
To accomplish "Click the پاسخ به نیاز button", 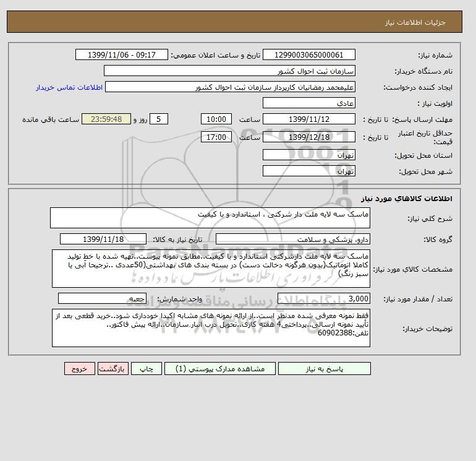I will 324,368.
